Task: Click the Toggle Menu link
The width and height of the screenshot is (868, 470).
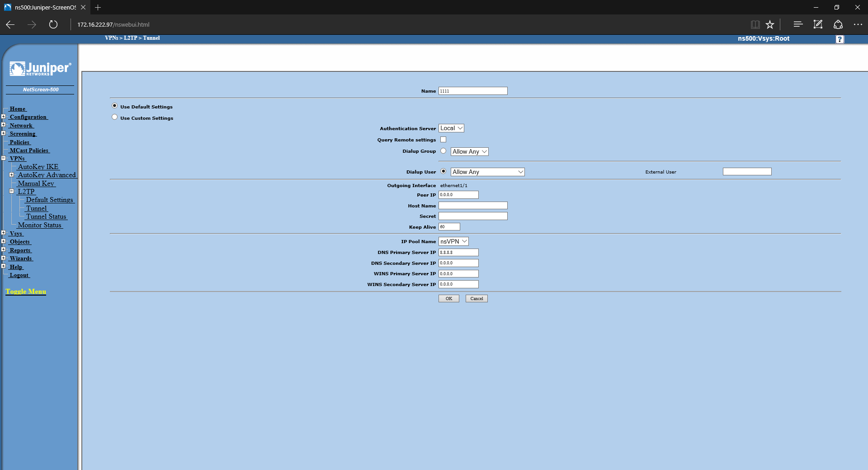Action: point(26,291)
